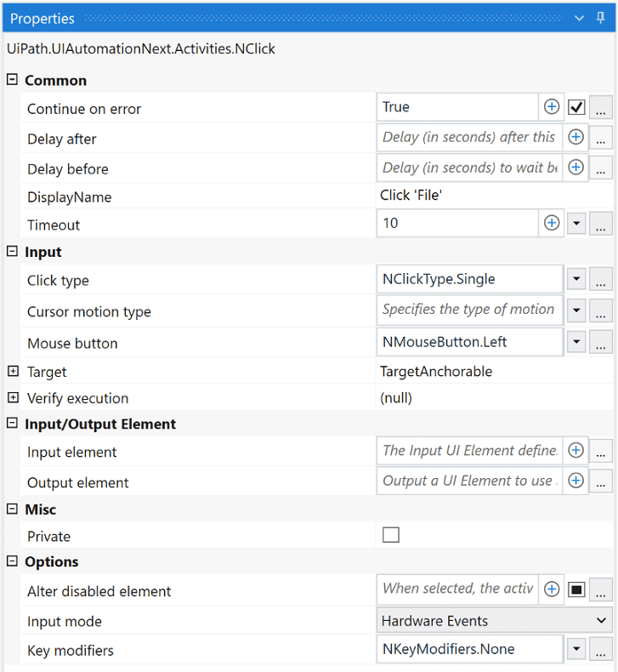Enable the Private checkbox
Viewport: 618px width, 672px height.
point(391,535)
